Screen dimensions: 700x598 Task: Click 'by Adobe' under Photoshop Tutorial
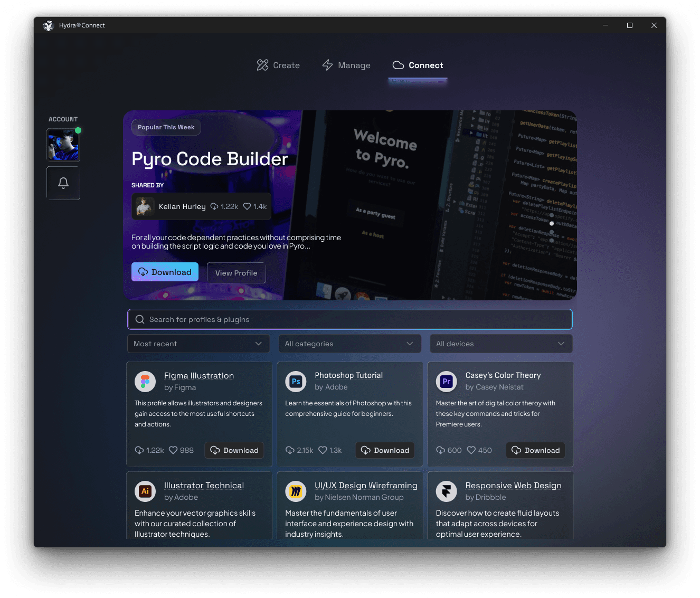[x=331, y=387]
